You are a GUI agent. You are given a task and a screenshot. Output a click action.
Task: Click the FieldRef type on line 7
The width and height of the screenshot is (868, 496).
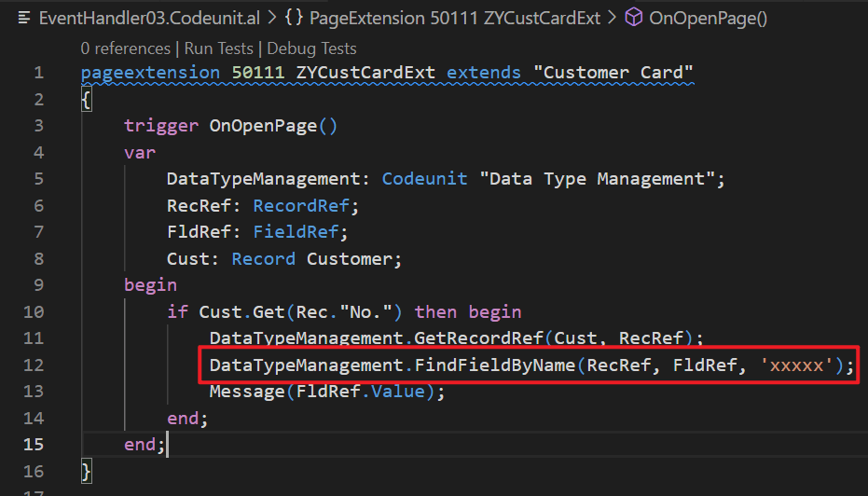296,232
